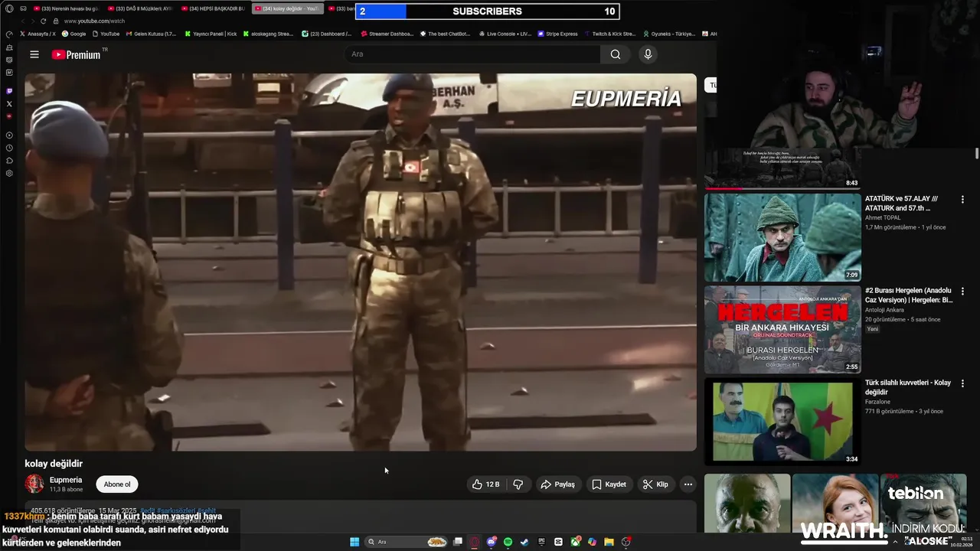Viewport: 980px width, 551px height.
Task: Open Epic Games from the taskbar
Action: [541, 542]
